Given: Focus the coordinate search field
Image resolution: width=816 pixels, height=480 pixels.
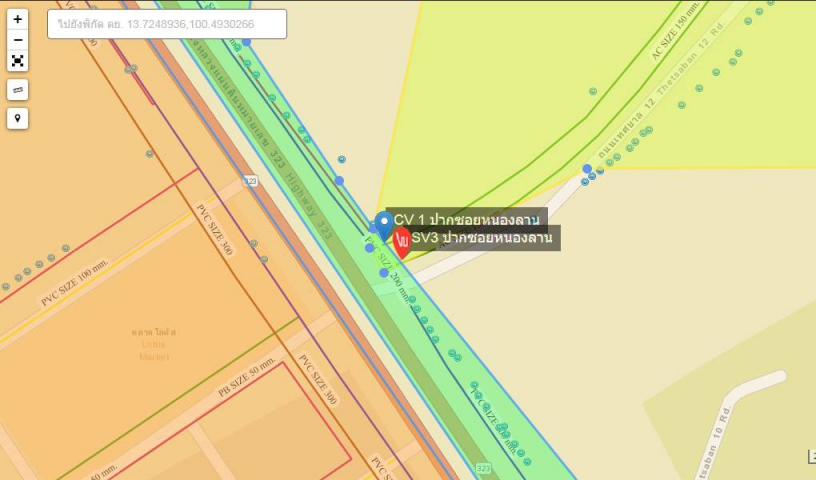Looking at the screenshot, I should tap(167, 24).
